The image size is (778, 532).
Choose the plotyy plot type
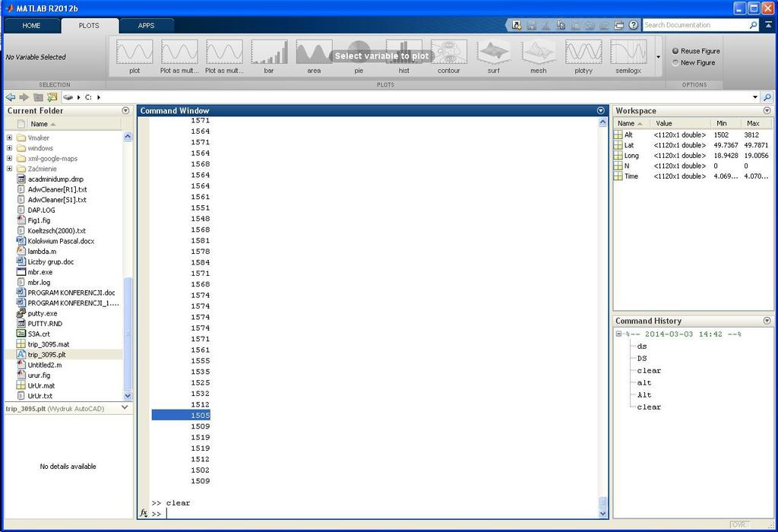583,57
